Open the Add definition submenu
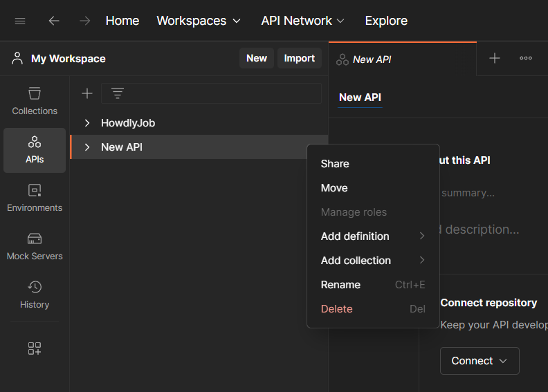Viewport: 548px width, 392px height. click(373, 236)
